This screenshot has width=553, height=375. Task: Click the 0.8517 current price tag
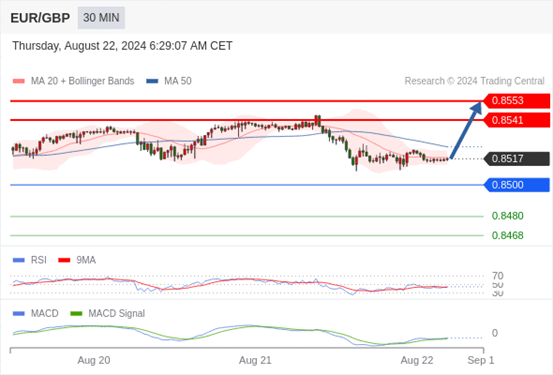(516, 159)
